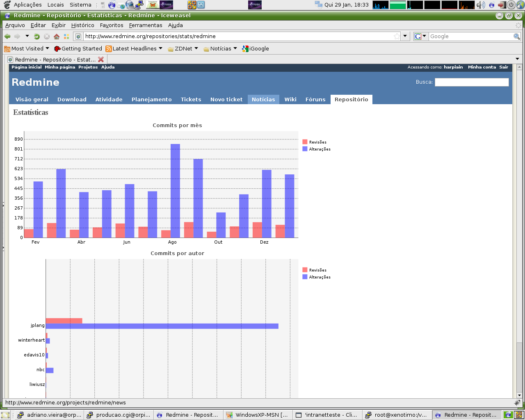Open the VirtualBox orange launcher icon
Viewport: 525px width, 420px height.
click(x=192, y=5)
